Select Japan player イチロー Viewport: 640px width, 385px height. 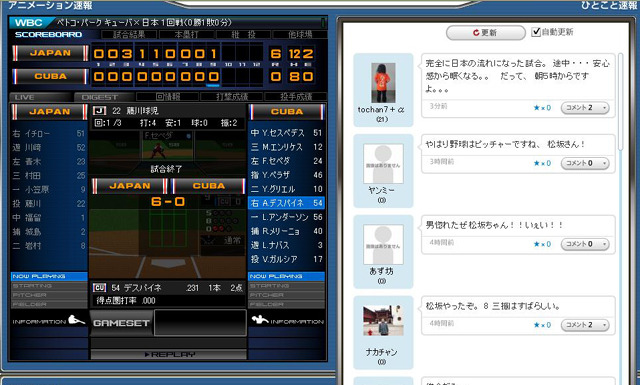tap(49, 134)
